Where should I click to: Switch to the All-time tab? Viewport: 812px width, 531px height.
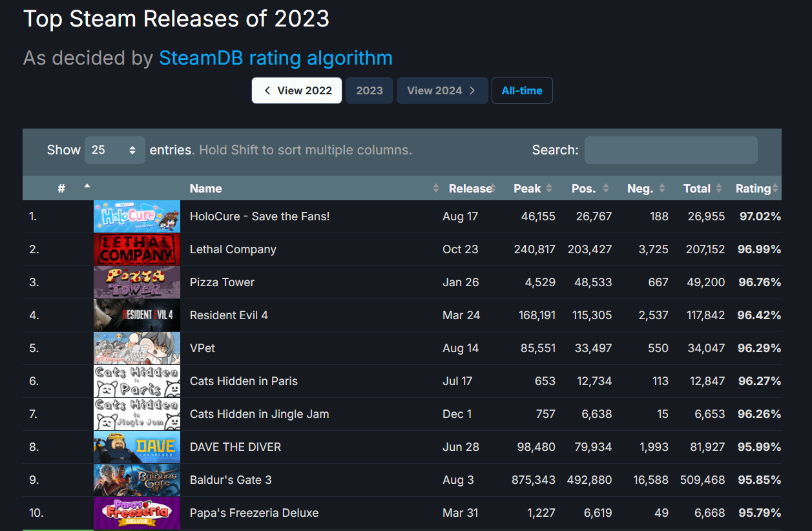pos(522,90)
